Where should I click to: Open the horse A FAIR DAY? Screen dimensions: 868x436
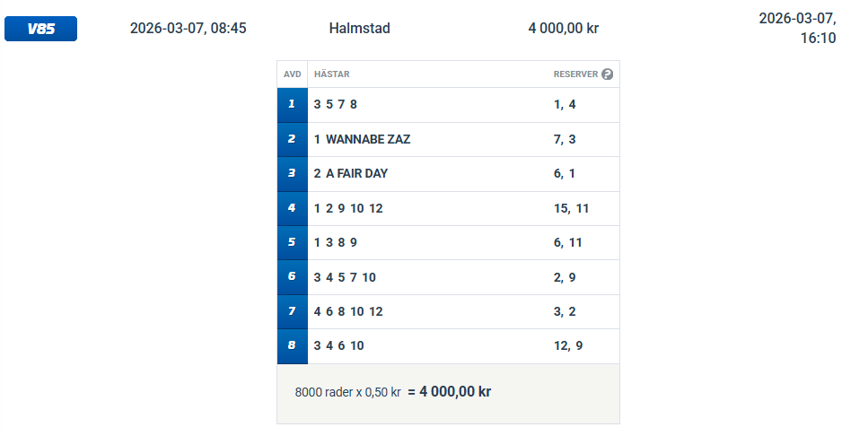point(356,173)
